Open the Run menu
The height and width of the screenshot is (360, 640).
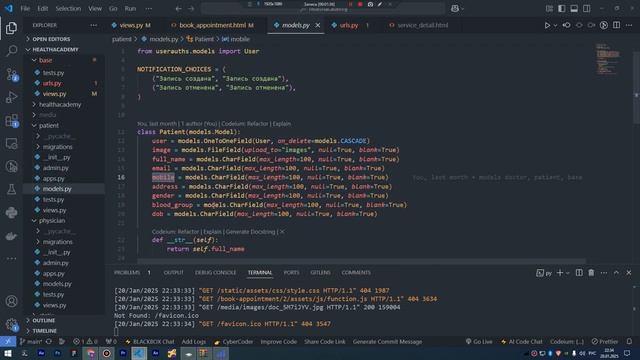pos(130,9)
